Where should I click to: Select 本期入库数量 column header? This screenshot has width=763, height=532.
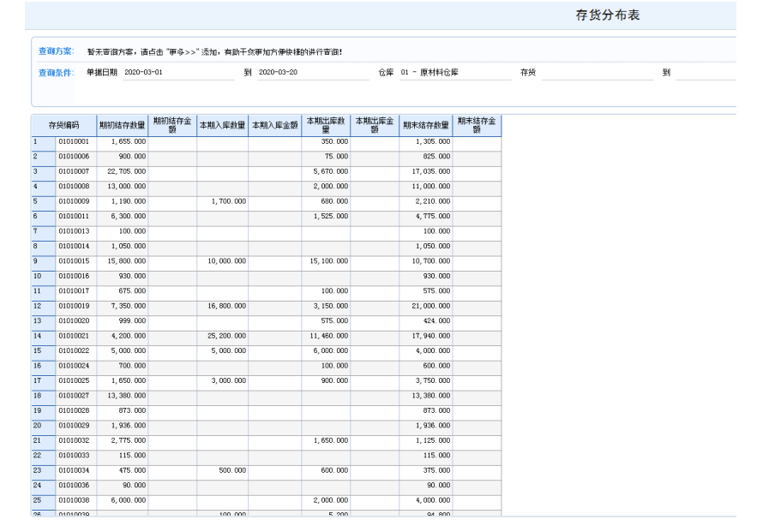click(222, 125)
